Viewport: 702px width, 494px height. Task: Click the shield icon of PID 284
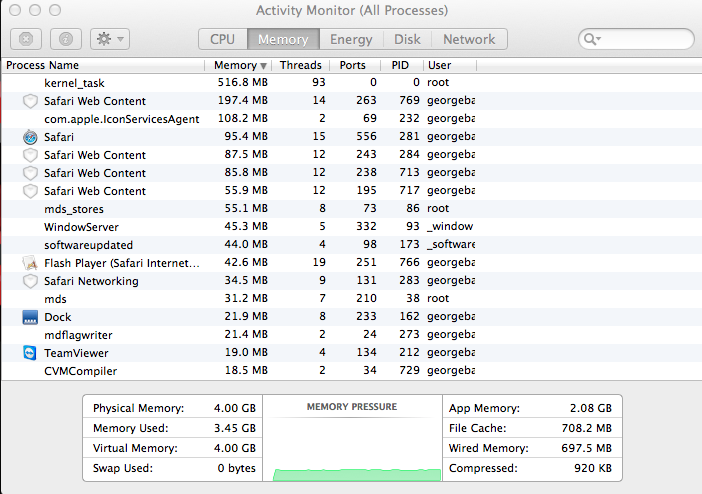click(30, 155)
